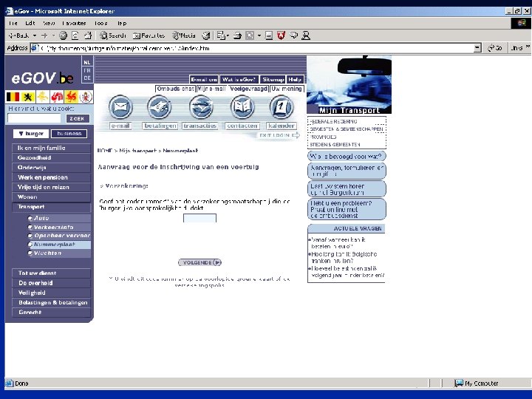Viewport: 532px width, 399px height.
Task: Open Wie is bevoegd voor wat? button
Action: tap(347, 156)
